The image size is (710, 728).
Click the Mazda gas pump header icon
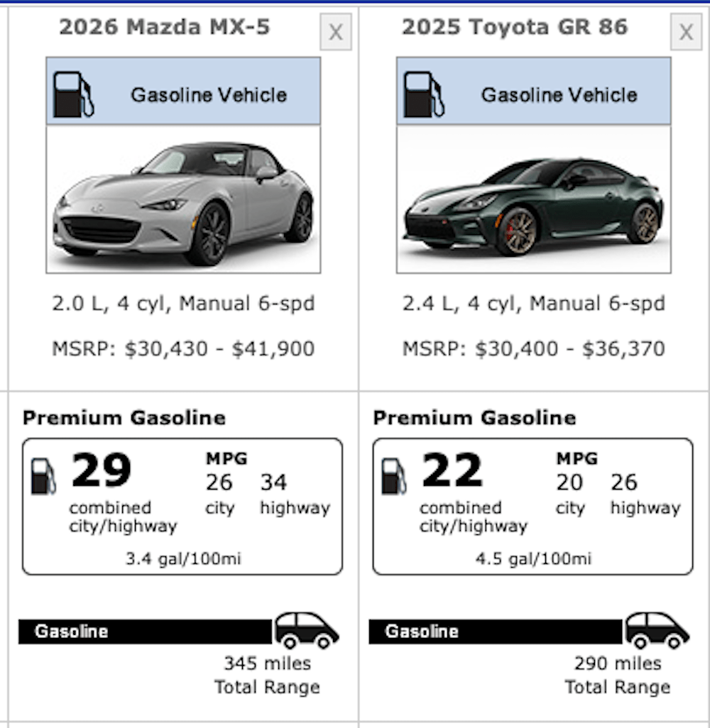tap(73, 94)
